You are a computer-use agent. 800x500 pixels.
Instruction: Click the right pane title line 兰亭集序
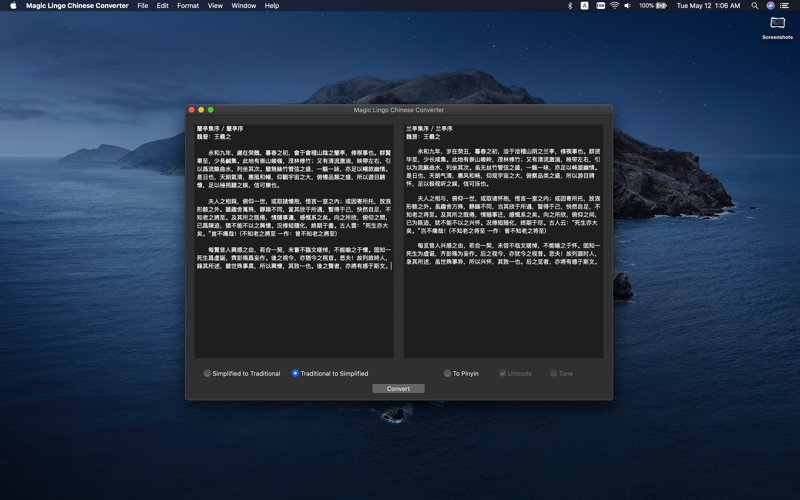[430, 129]
